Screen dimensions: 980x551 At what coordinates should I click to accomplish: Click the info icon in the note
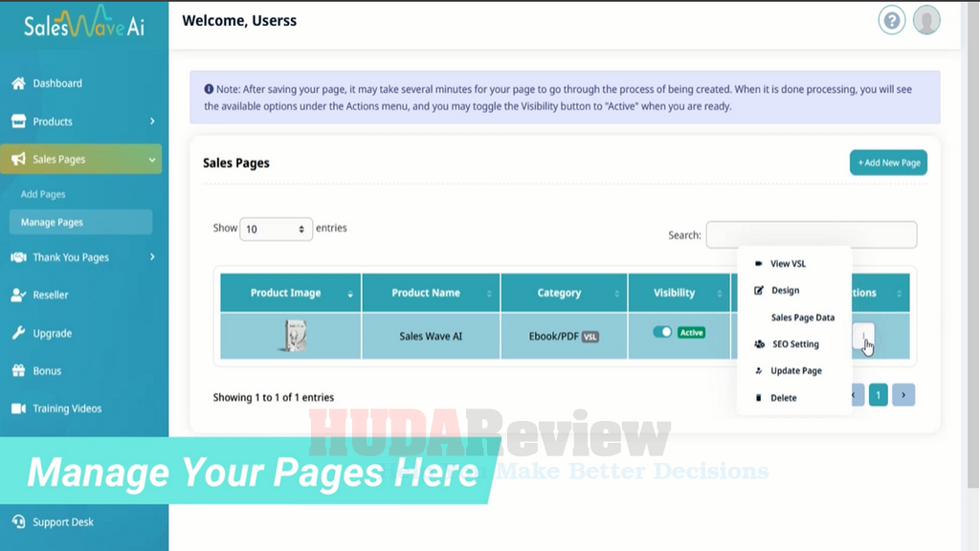[209, 89]
